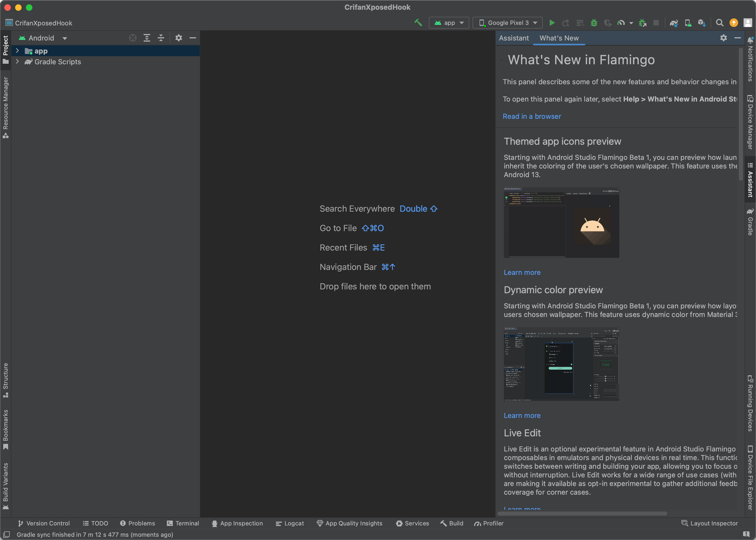Click the CrifanXposedHook project breadcrumb

click(x=39, y=23)
